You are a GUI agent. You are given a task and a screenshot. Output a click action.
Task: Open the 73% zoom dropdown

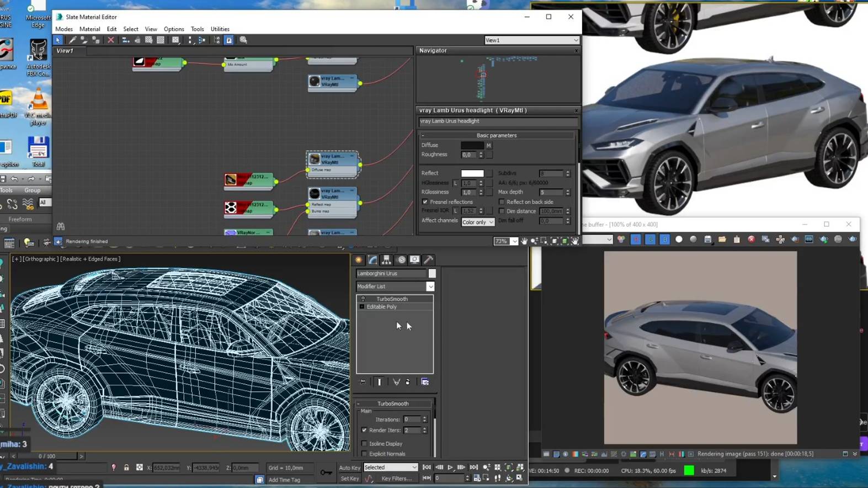(x=506, y=241)
